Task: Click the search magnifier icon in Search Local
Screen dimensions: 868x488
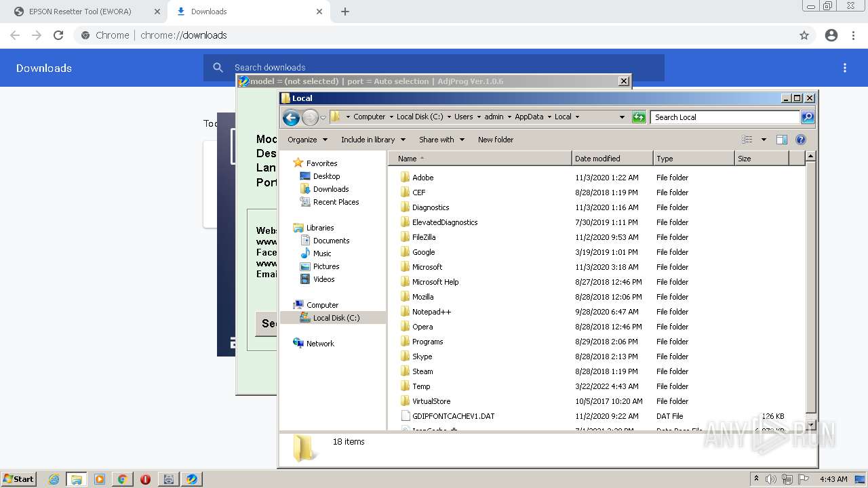Action: (807, 117)
